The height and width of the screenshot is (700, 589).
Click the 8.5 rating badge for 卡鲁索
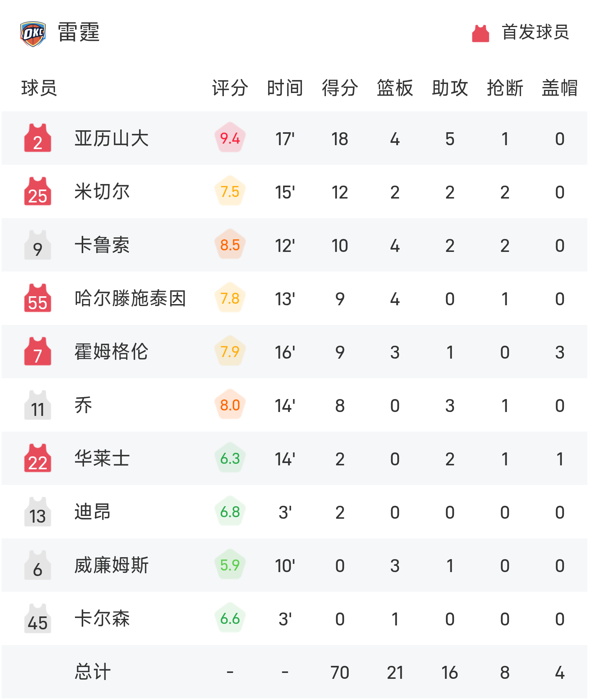pyautogui.click(x=230, y=245)
